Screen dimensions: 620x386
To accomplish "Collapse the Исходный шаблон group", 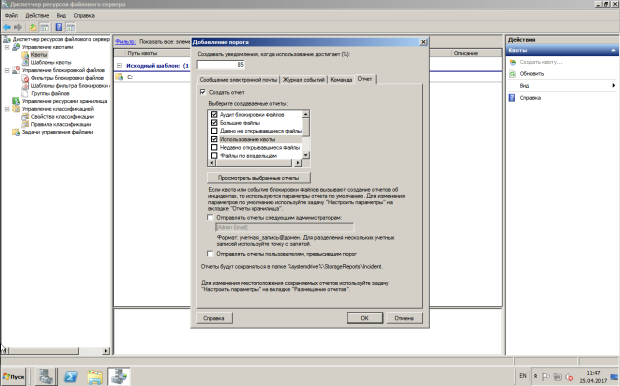I will tap(119, 66).
